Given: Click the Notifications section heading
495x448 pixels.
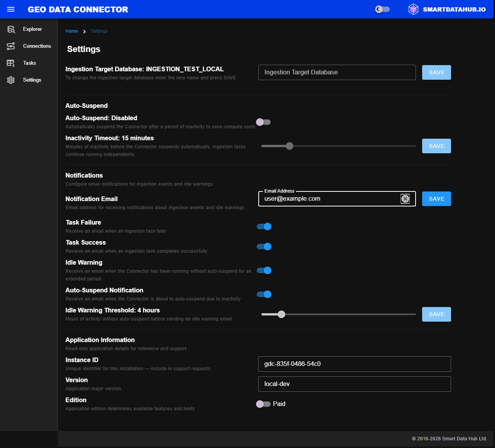Looking at the screenshot, I should tap(84, 175).
